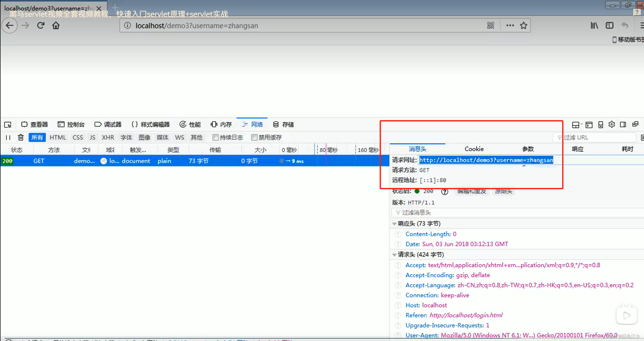
Task: Open the 内存 devtools tab
Action: [221, 125]
